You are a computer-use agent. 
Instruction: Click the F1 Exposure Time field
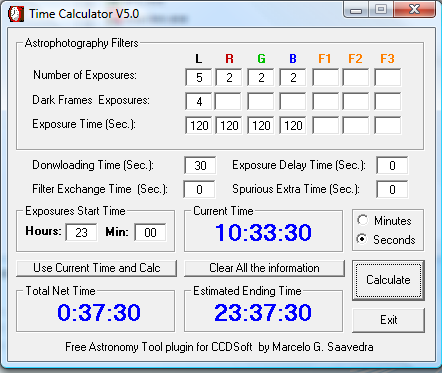(325, 125)
